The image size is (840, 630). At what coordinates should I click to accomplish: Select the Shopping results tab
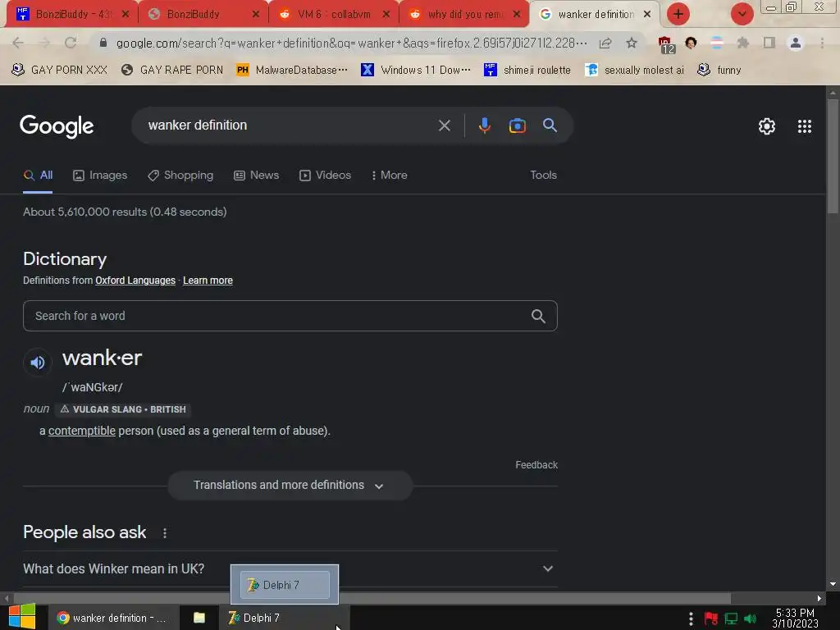click(x=180, y=176)
